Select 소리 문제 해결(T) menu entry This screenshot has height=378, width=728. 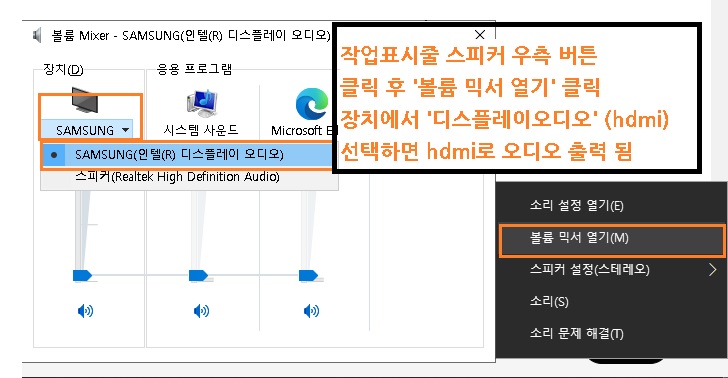tap(611, 333)
